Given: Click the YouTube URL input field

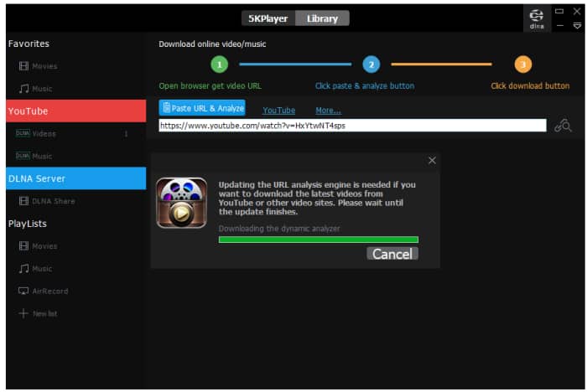Looking at the screenshot, I should click(x=352, y=126).
